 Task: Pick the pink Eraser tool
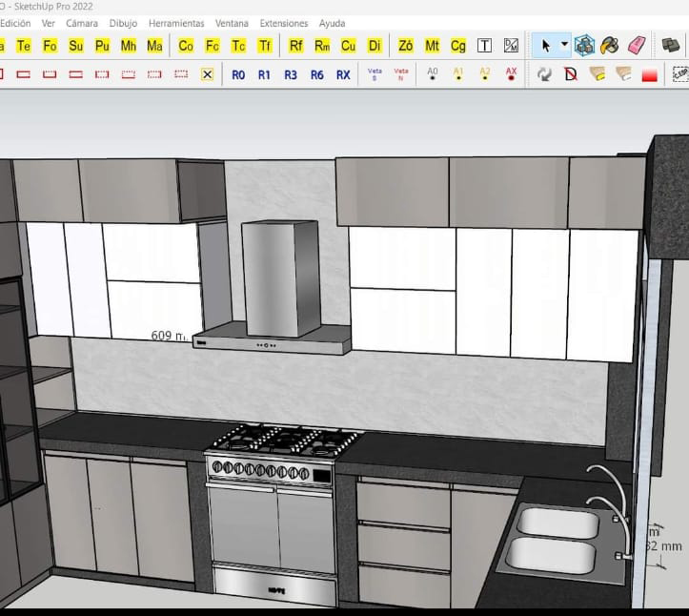click(638, 45)
